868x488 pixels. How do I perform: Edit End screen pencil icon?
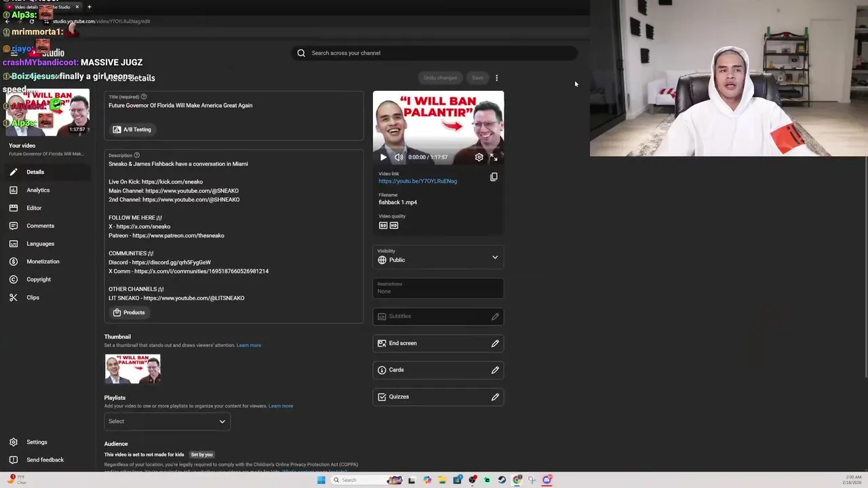tap(495, 344)
